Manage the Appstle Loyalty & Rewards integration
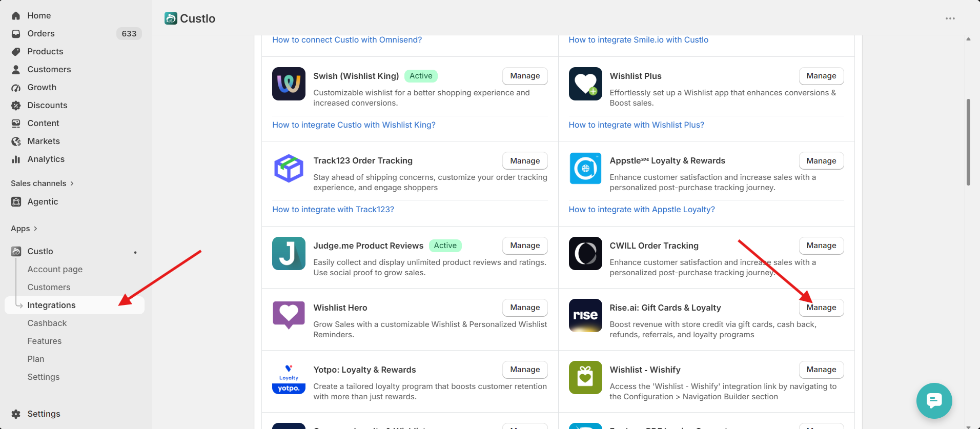The height and width of the screenshot is (429, 980). pos(821,161)
